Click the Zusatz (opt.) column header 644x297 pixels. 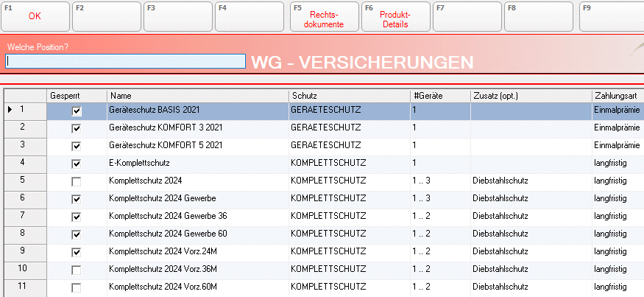529,96
